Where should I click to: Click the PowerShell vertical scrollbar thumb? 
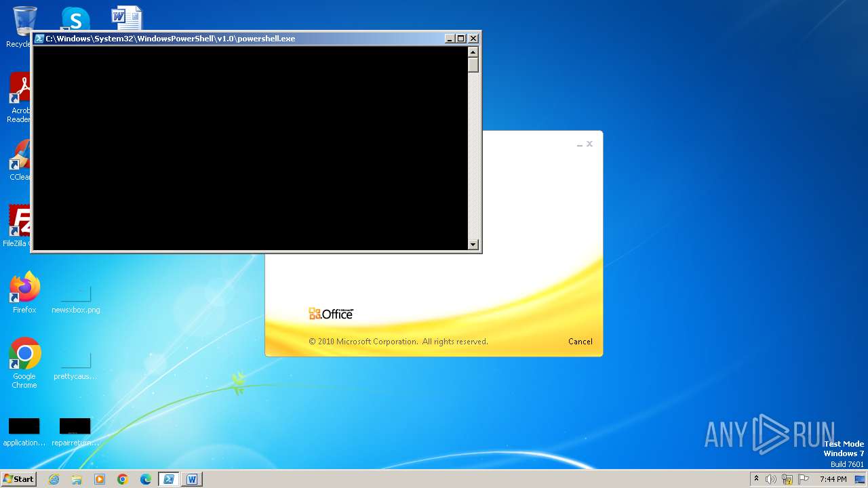click(x=473, y=65)
